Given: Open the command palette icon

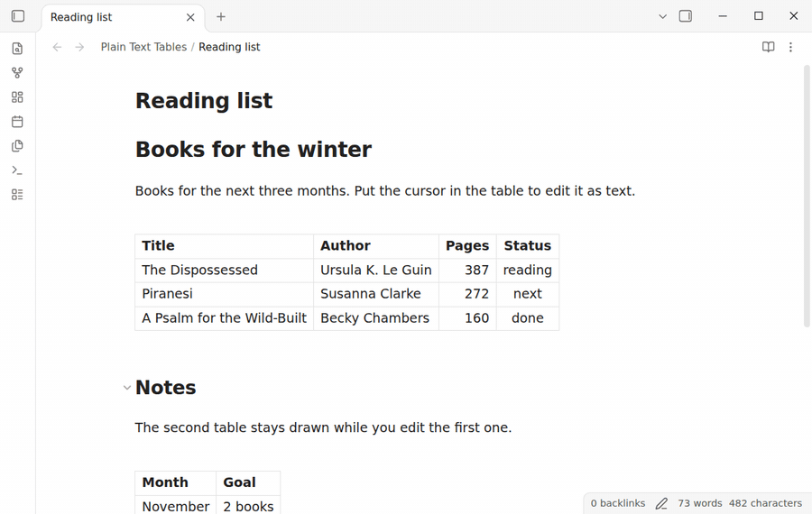Looking at the screenshot, I should (x=17, y=170).
